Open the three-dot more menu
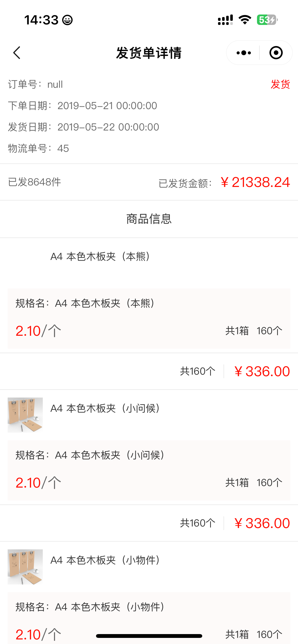The image size is (298, 644). point(243,53)
